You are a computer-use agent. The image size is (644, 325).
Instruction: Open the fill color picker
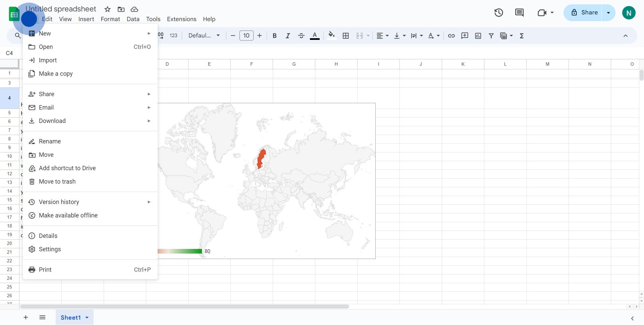pos(331,36)
